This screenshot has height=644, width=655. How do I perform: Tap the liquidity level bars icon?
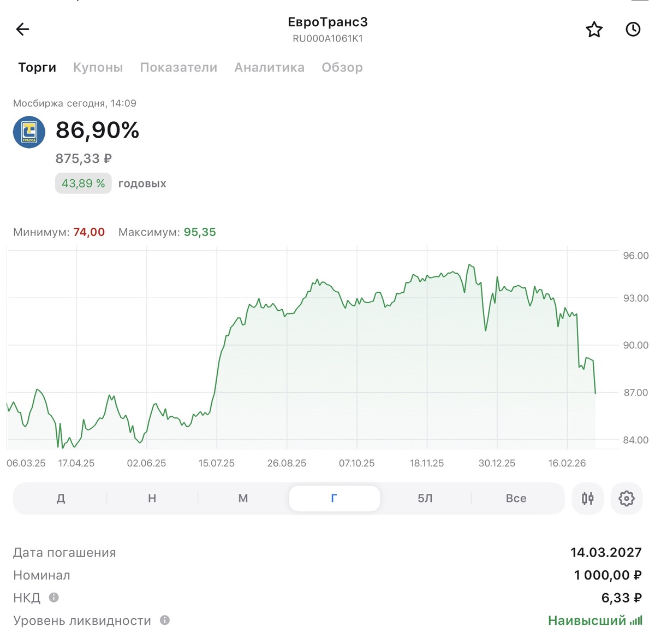636,621
